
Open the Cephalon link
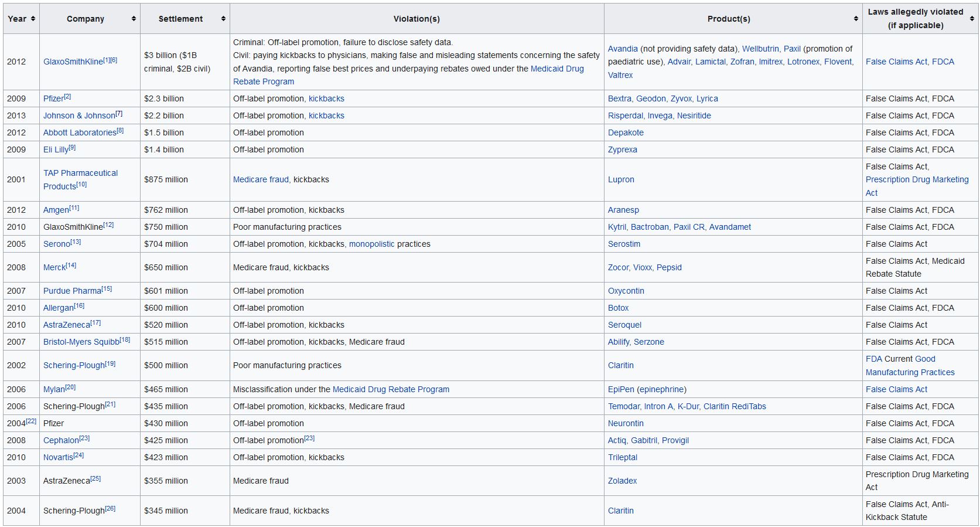point(61,440)
